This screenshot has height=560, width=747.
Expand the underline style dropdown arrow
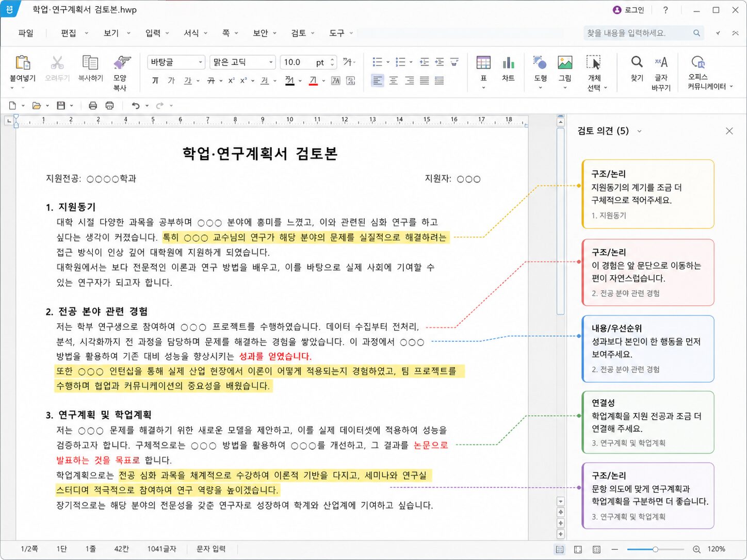[x=198, y=81]
